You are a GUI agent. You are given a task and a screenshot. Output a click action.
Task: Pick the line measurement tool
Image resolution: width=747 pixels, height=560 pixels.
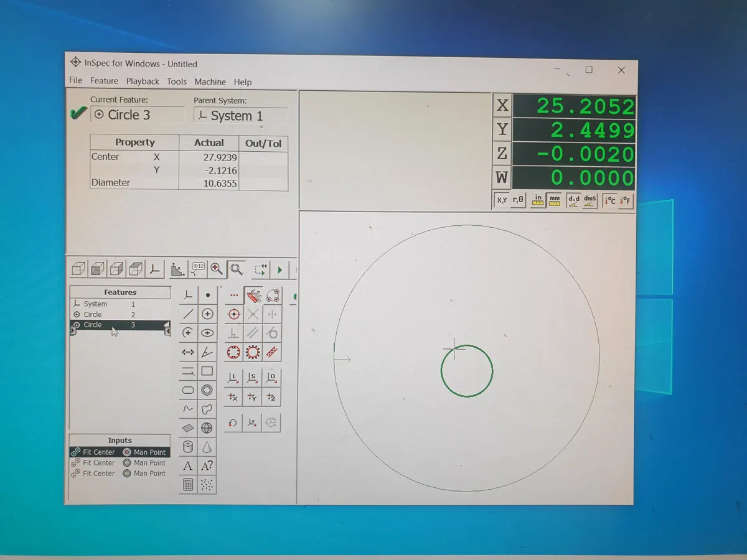coord(188,314)
